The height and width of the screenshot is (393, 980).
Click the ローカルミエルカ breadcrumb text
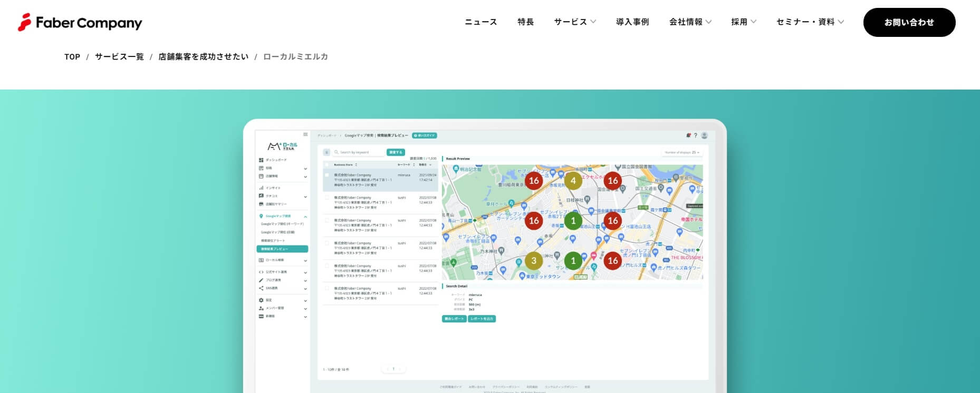(x=295, y=57)
